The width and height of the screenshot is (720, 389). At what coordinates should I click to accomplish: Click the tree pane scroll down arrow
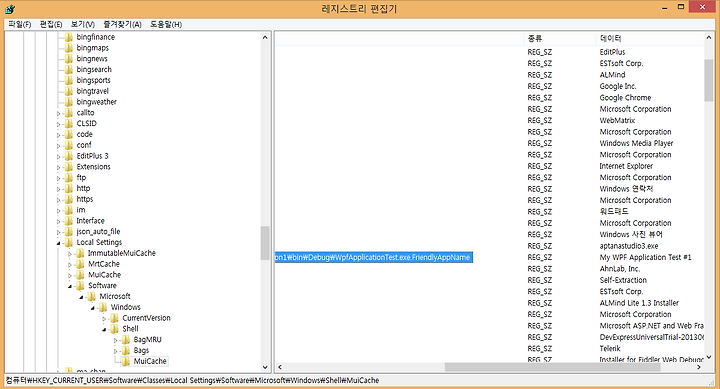coord(265,367)
